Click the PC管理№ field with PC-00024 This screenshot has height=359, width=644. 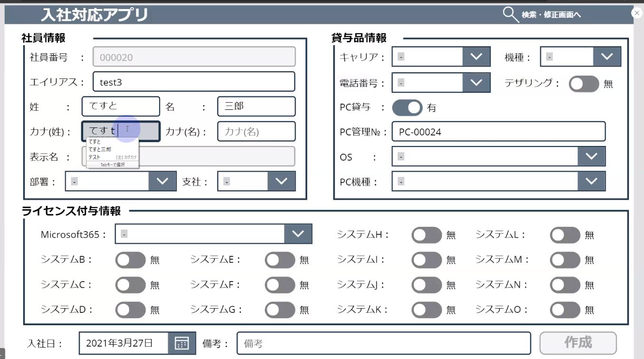tap(499, 132)
